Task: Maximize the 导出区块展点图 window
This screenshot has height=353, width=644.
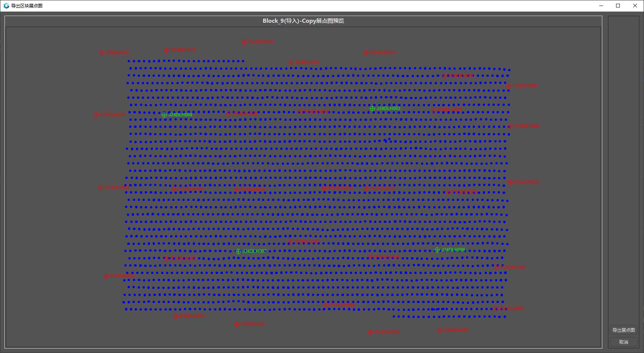Action: [x=618, y=6]
